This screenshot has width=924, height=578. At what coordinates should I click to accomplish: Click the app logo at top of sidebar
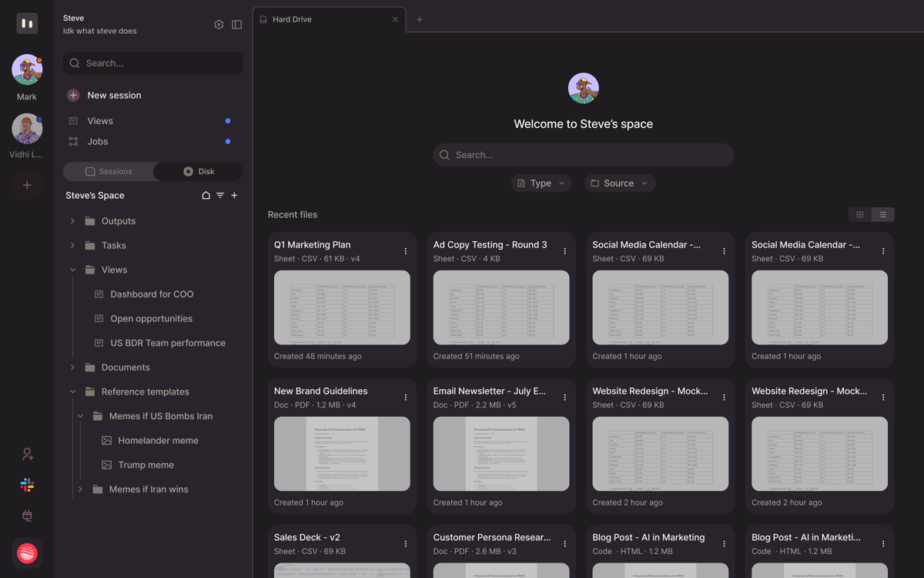click(x=27, y=23)
